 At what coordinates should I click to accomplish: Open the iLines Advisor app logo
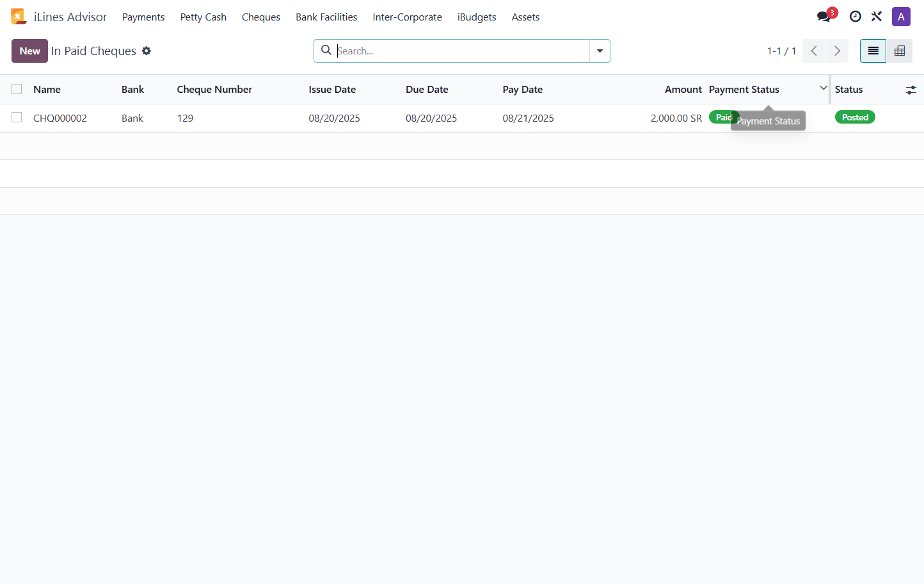pyautogui.click(x=19, y=17)
